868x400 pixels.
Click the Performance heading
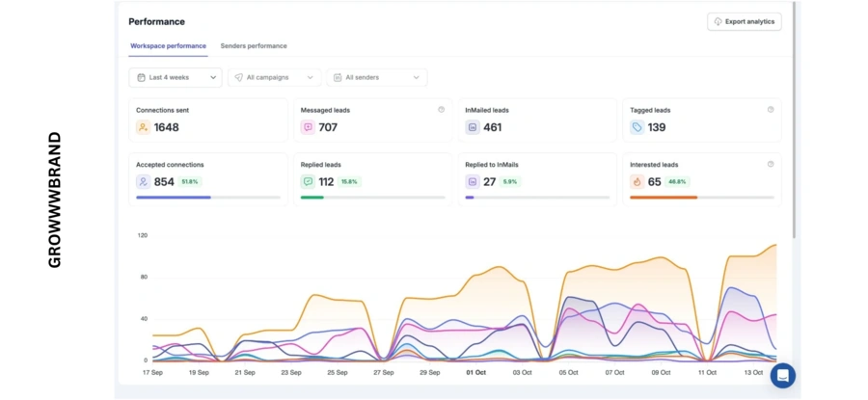click(x=156, y=21)
